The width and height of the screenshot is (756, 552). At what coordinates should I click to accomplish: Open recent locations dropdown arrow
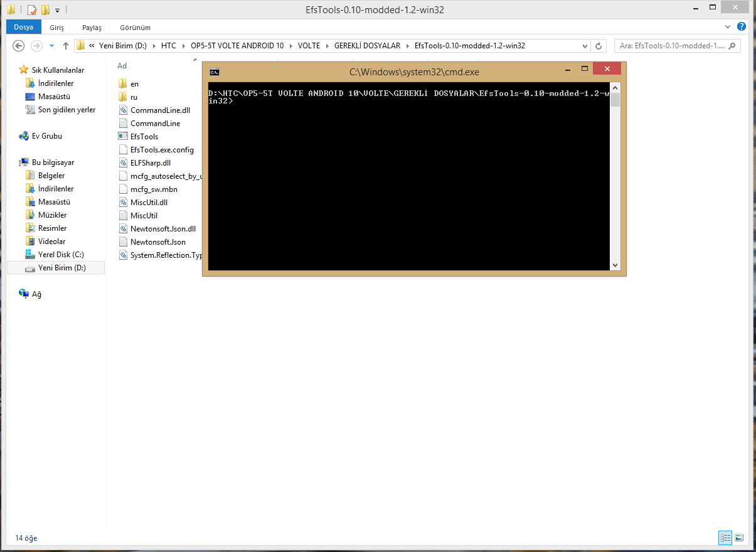51,46
